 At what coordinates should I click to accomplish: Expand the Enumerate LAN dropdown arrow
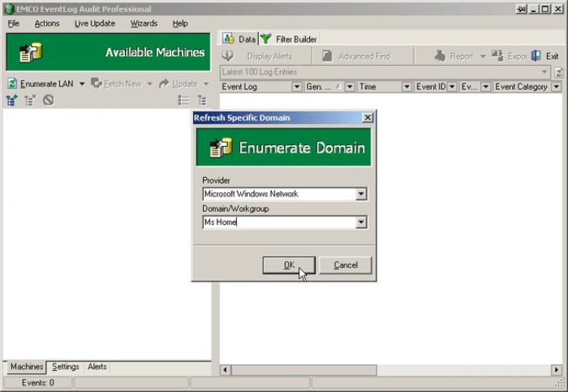(82, 84)
